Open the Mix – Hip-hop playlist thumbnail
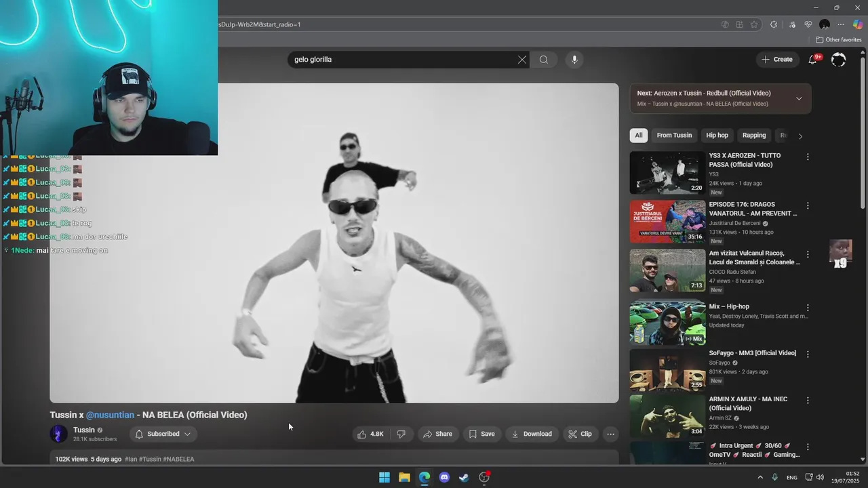 (x=667, y=323)
